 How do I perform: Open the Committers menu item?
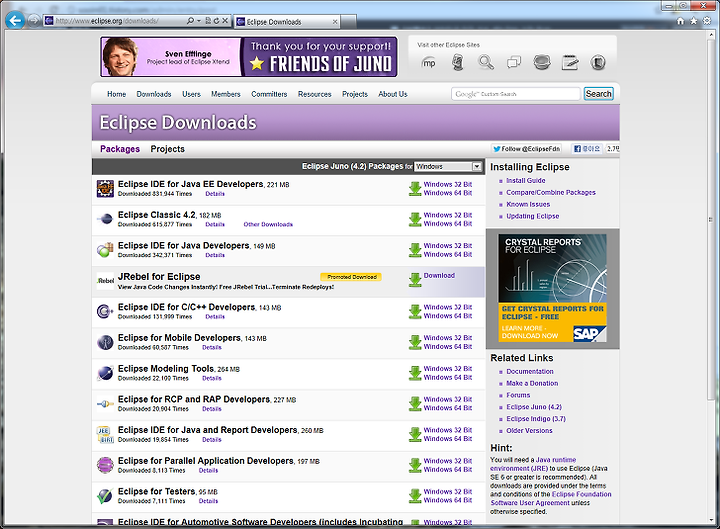click(269, 94)
